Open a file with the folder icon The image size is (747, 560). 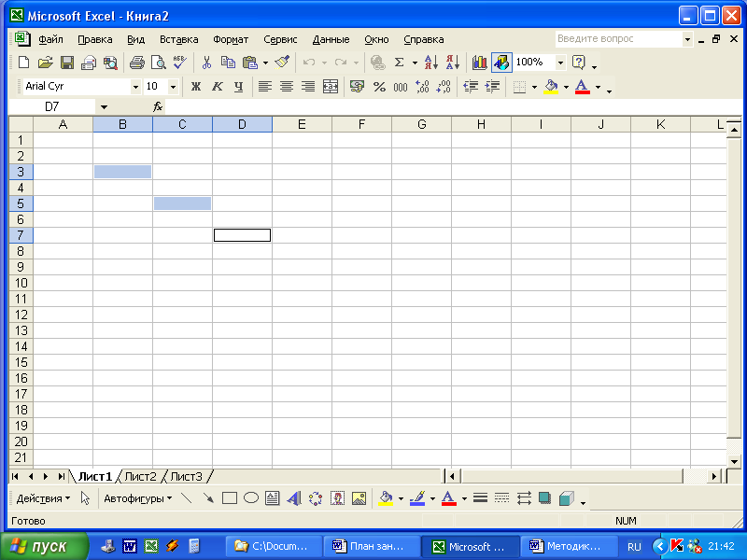[x=45, y=63]
